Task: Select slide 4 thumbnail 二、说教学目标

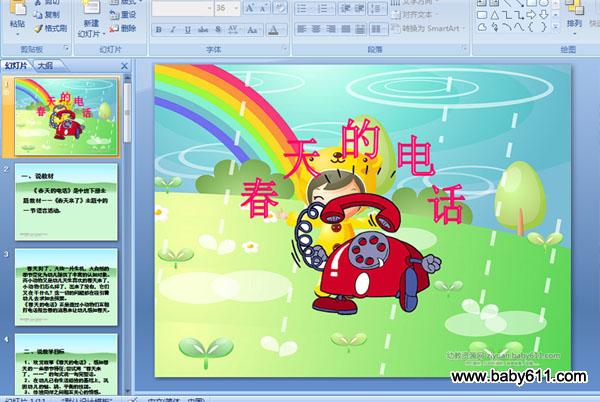Action: (66, 365)
